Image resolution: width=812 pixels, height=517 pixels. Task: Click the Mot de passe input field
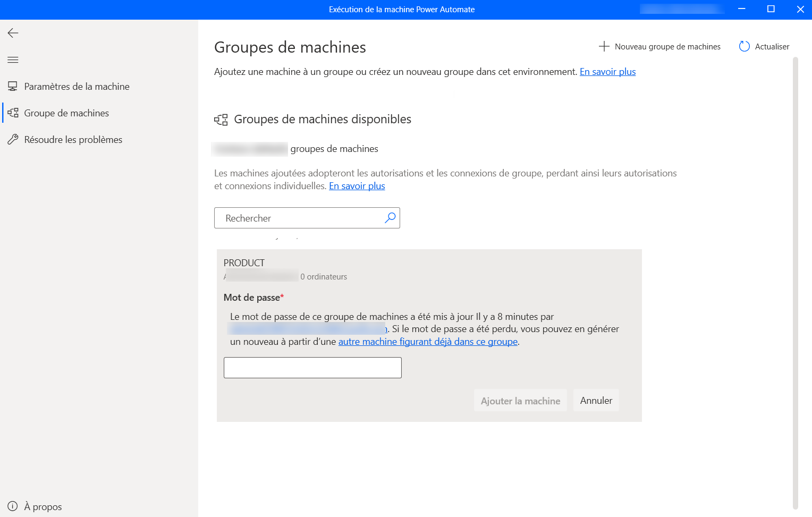312,368
